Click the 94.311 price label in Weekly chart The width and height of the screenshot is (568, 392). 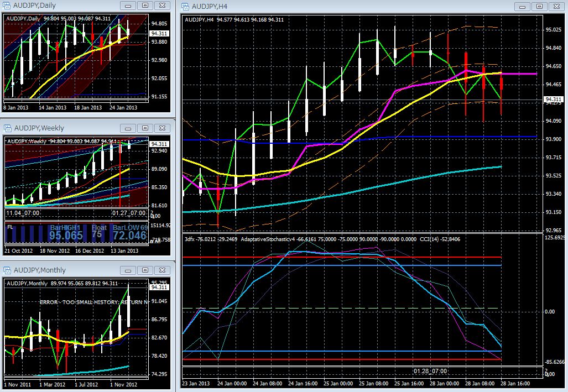click(159, 144)
